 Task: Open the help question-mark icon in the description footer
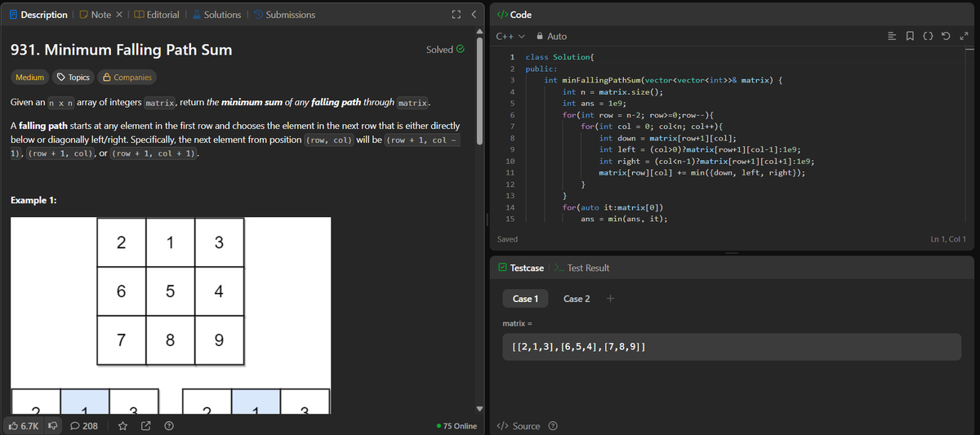168,425
